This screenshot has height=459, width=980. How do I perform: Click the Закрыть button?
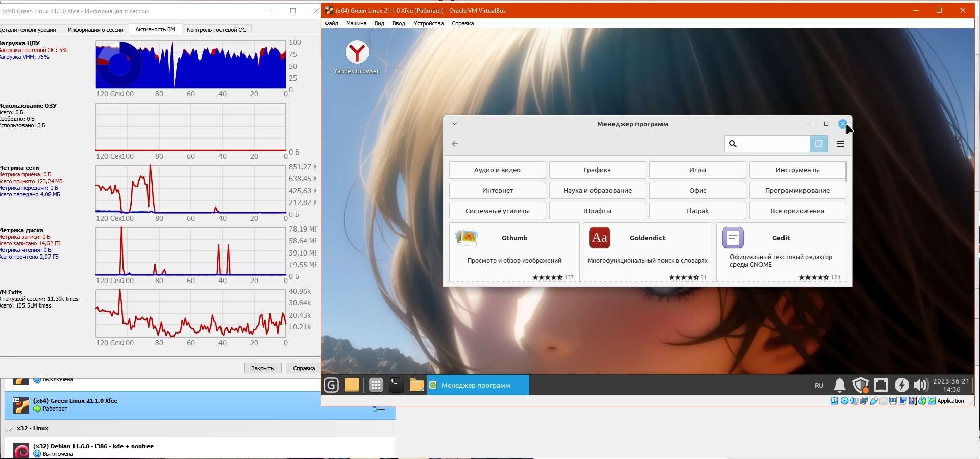coord(262,368)
